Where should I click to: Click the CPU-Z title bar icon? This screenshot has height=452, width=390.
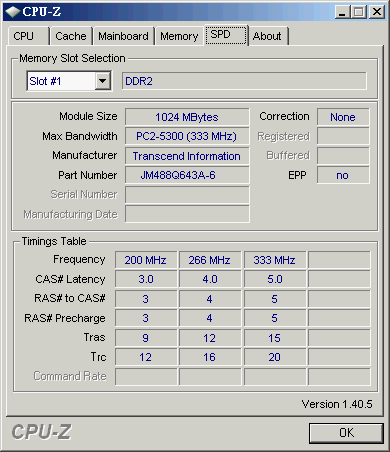pos(13,12)
